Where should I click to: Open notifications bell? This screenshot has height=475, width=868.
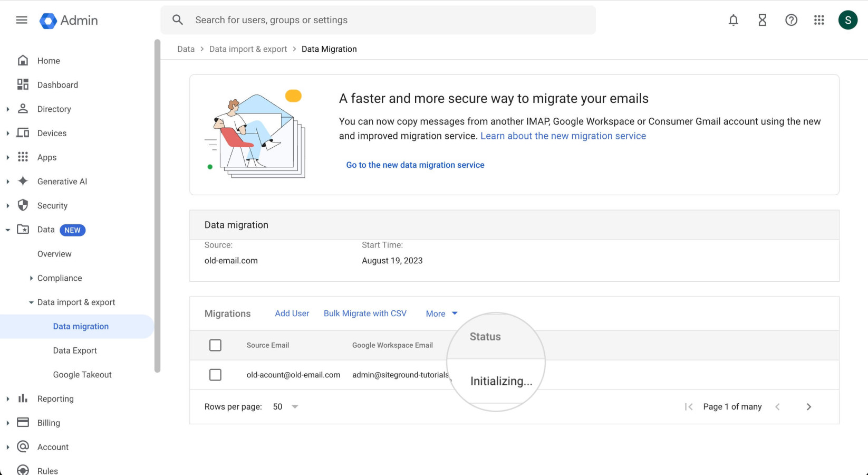tap(733, 20)
